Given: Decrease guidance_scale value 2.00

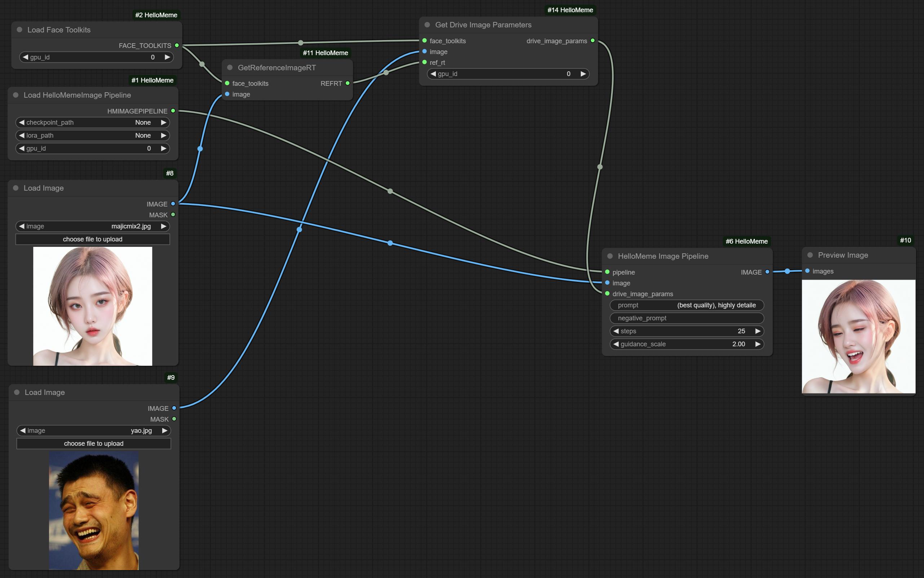Looking at the screenshot, I should tap(616, 344).
